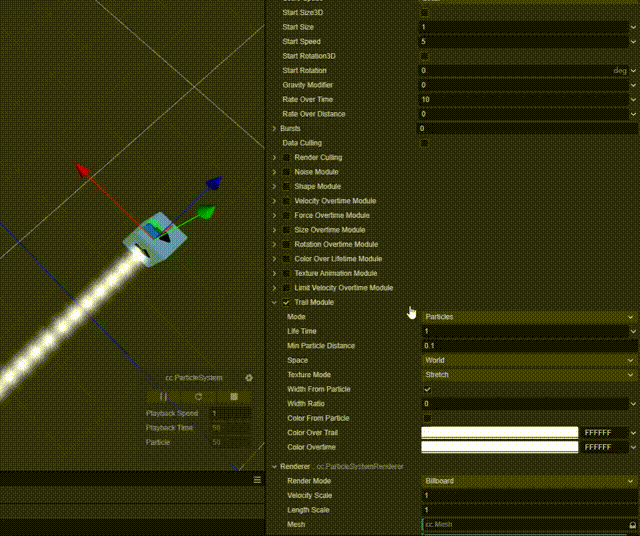The width and height of the screenshot is (640, 536).
Task: Edit the Velocity Scale field
Action: point(529,496)
